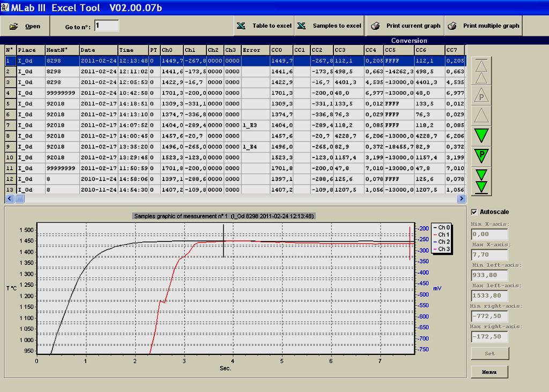Click the Set button
549x392 pixels.
[x=490, y=353]
